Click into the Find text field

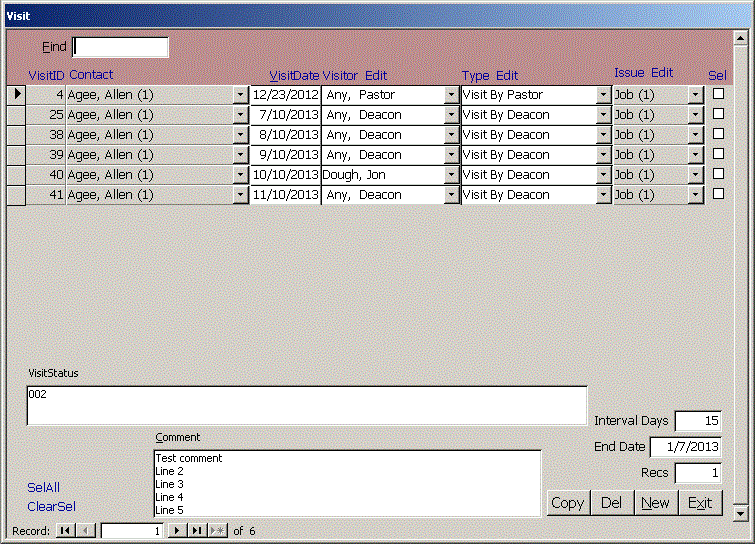(121, 47)
